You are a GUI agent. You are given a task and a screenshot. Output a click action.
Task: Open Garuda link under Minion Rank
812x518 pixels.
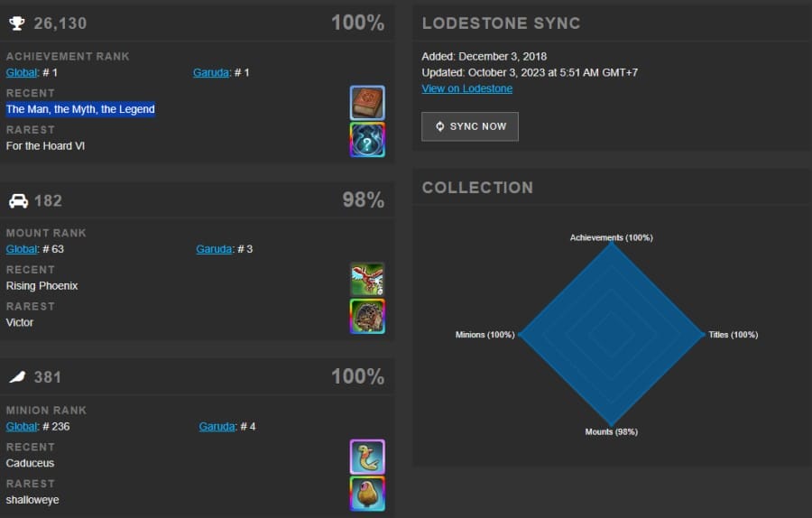(217, 427)
